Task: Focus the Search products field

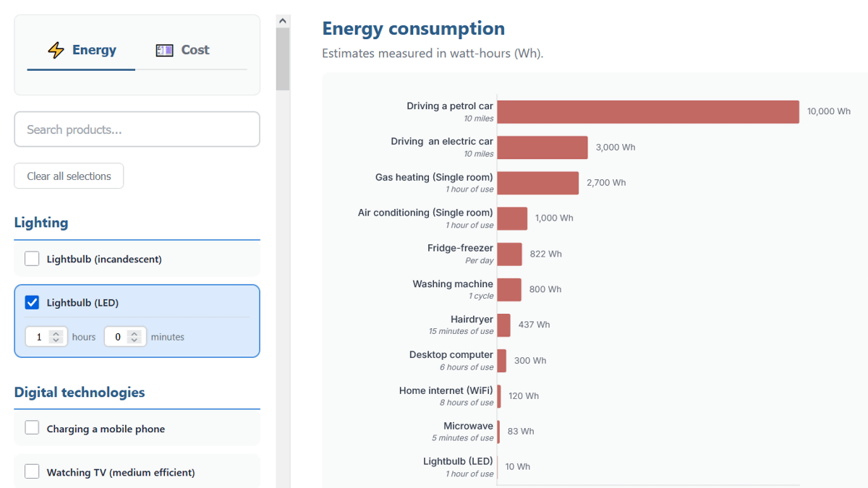Action: [x=137, y=129]
